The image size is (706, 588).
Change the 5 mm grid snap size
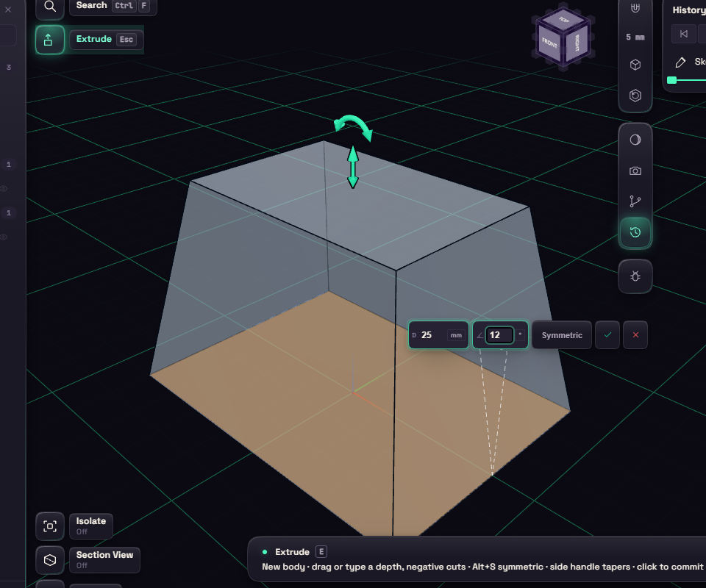(x=635, y=37)
